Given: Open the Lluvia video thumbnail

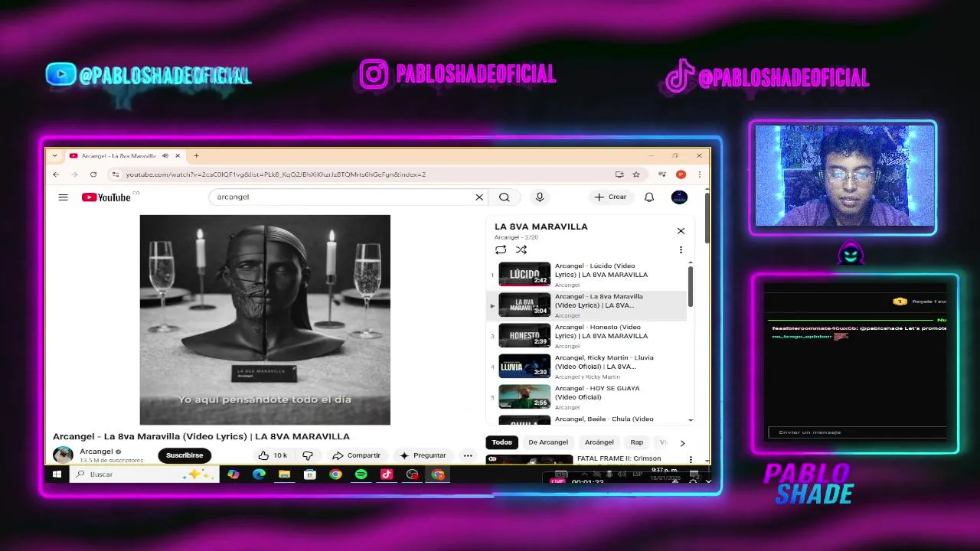Looking at the screenshot, I should (x=524, y=366).
